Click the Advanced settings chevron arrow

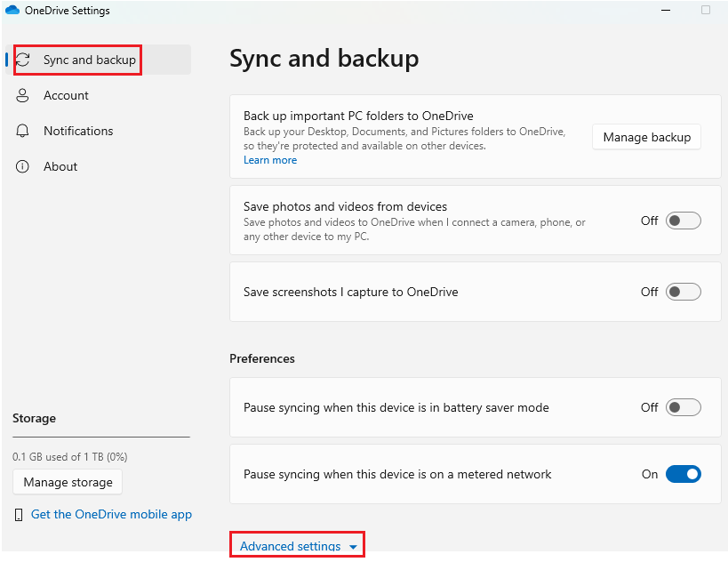pos(353,547)
